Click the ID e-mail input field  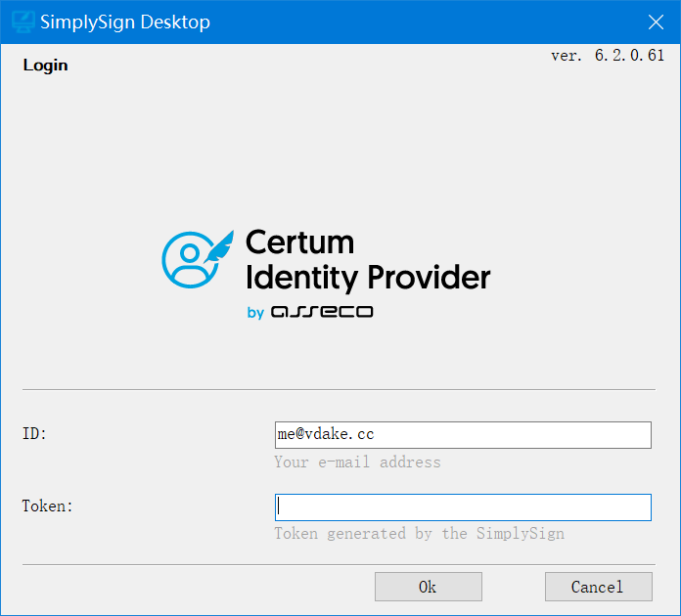click(463, 434)
